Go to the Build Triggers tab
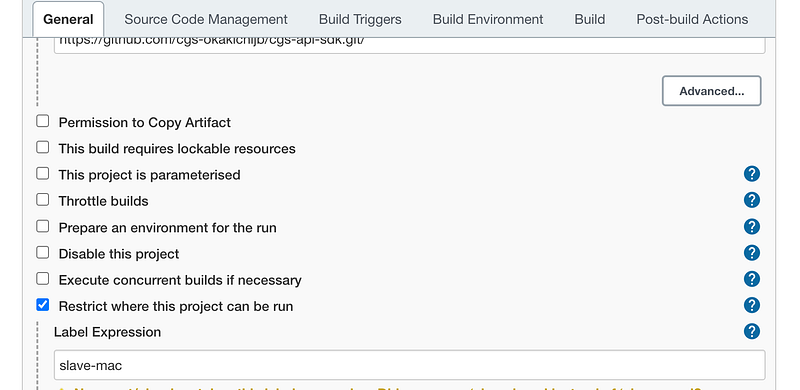 pos(360,19)
